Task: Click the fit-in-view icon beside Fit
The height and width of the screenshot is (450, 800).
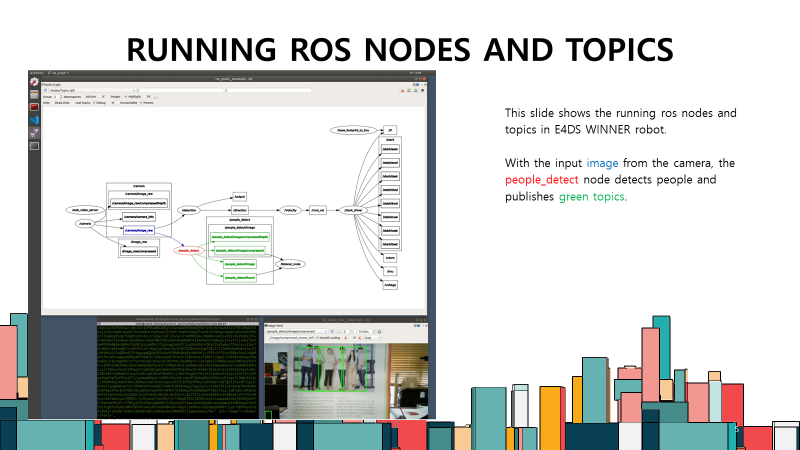Action: (x=156, y=96)
